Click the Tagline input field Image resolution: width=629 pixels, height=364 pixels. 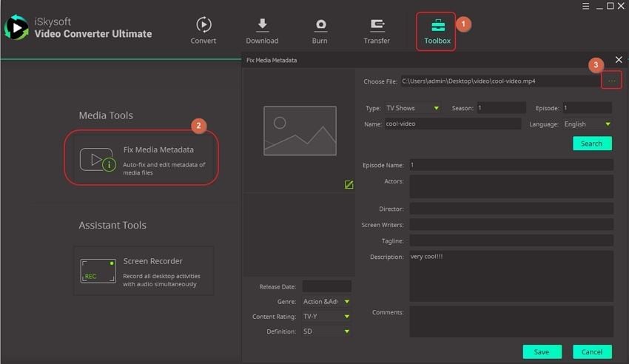pyautogui.click(x=511, y=240)
